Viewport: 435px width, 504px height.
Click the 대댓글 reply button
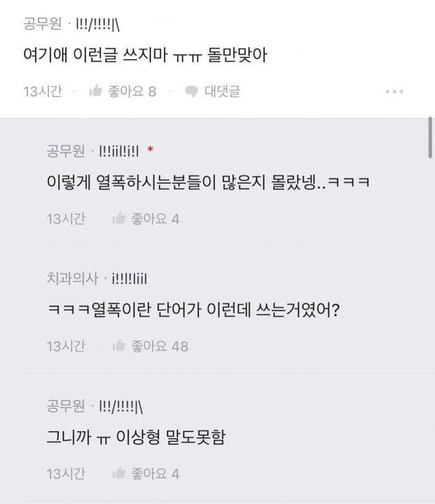(x=222, y=91)
